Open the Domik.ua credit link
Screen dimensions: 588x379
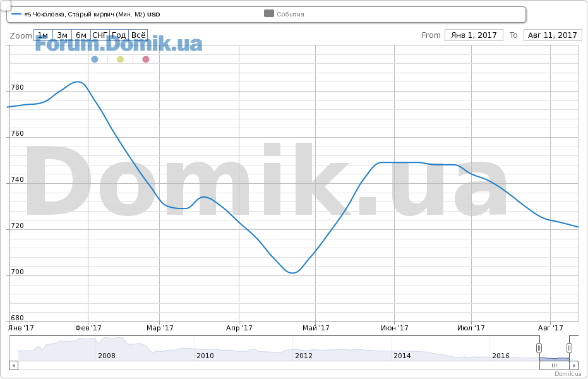(567, 374)
